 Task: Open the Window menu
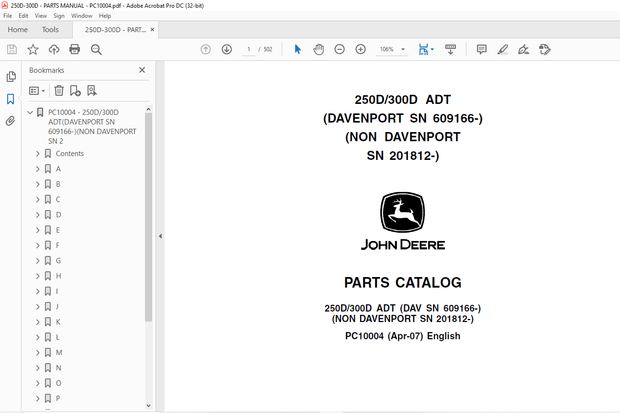coord(81,16)
